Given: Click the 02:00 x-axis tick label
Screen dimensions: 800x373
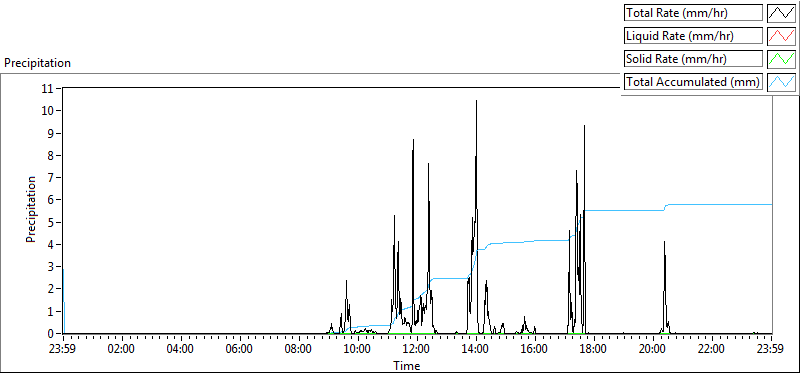Looking at the screenshot, I should [x=122, y=350].
